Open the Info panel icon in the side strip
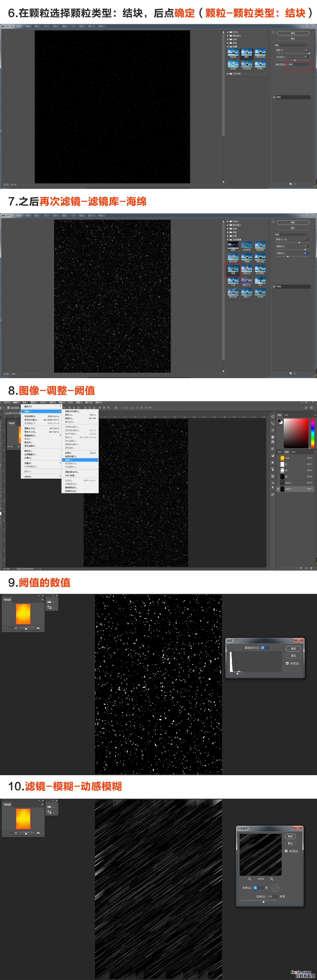The height and width of the screenshot is (980, 317). 273,417
